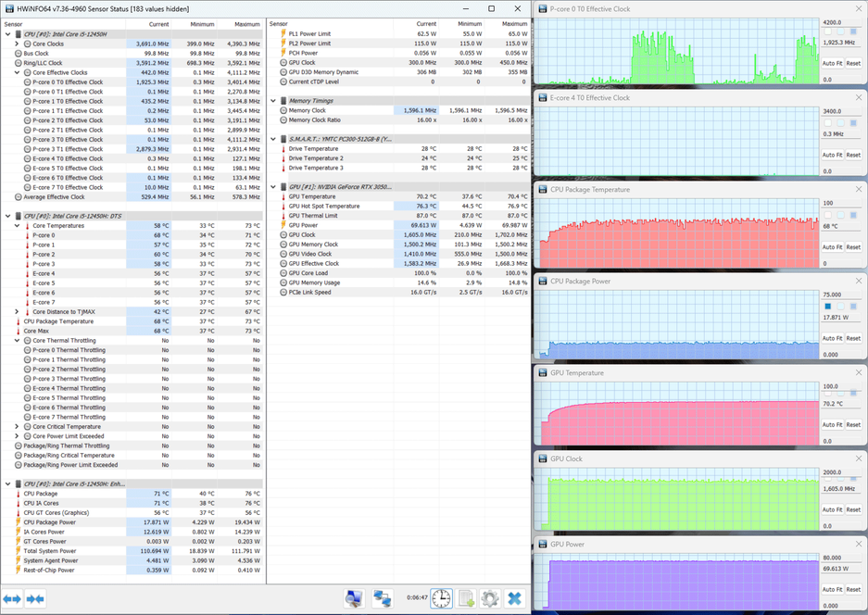Click the CPU Package Power graph window icon
Screen dimensions: 868x615
pyautogui.click(x=543, y=282)
